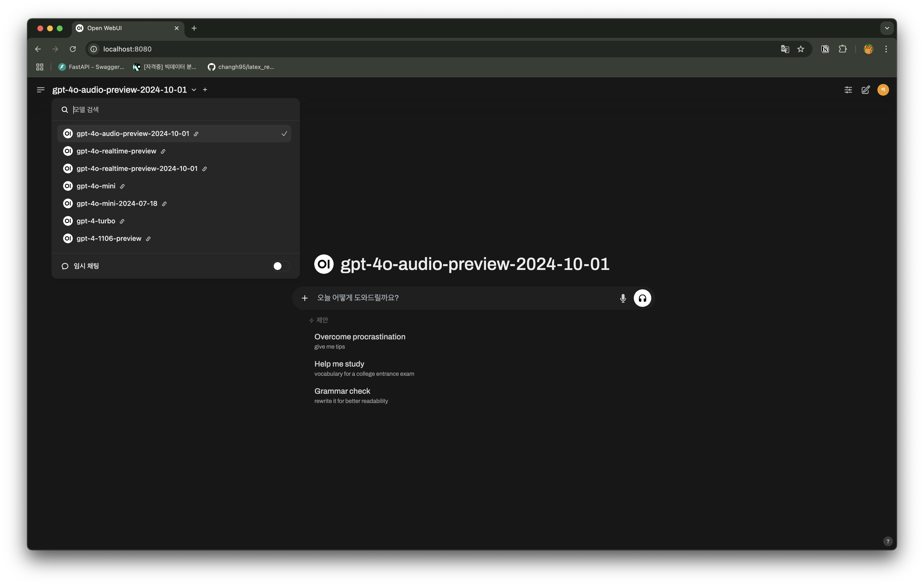Choose gpt-4o-realtime-preview-2024-10-01 model
This screenshot has height=586, width=924.
tap(174, 168)
